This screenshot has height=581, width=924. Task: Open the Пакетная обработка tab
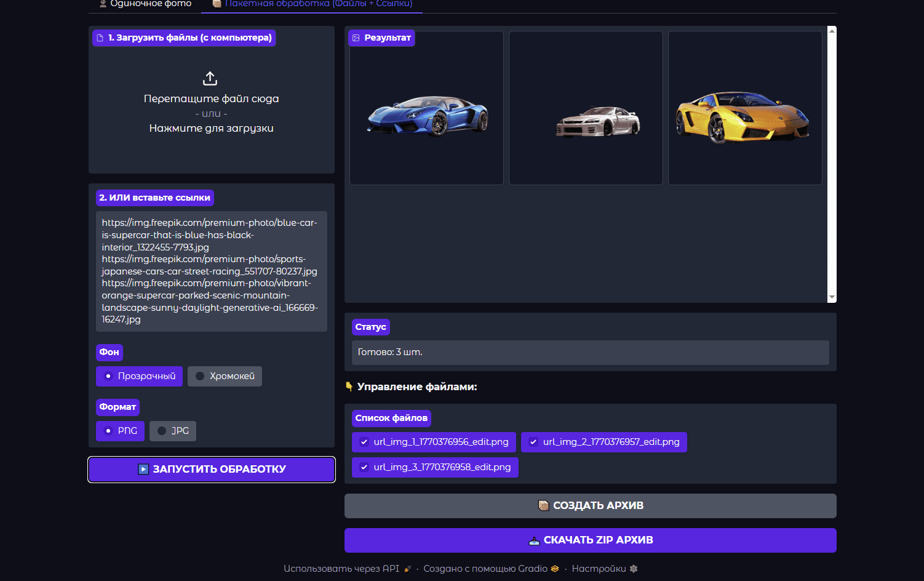(x=312, y=4)
